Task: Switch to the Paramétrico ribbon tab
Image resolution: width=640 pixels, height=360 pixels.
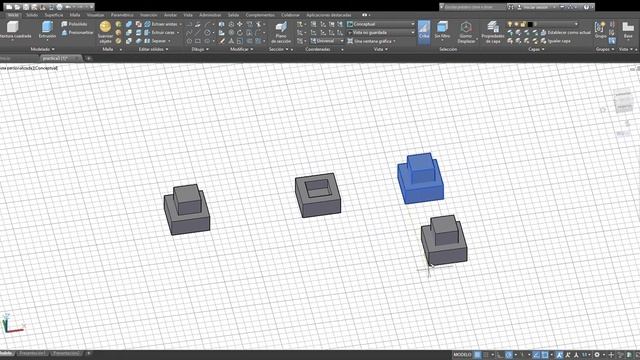Action: tap(122, 15)
